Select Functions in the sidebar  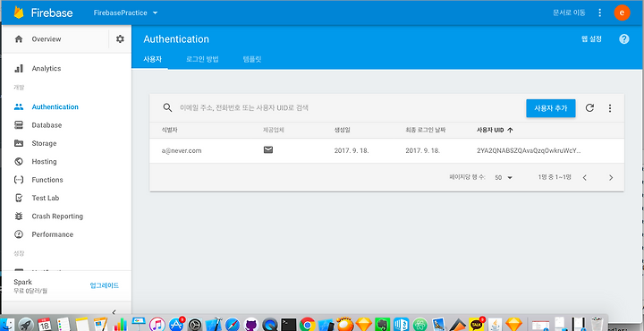tap(47, 180)
